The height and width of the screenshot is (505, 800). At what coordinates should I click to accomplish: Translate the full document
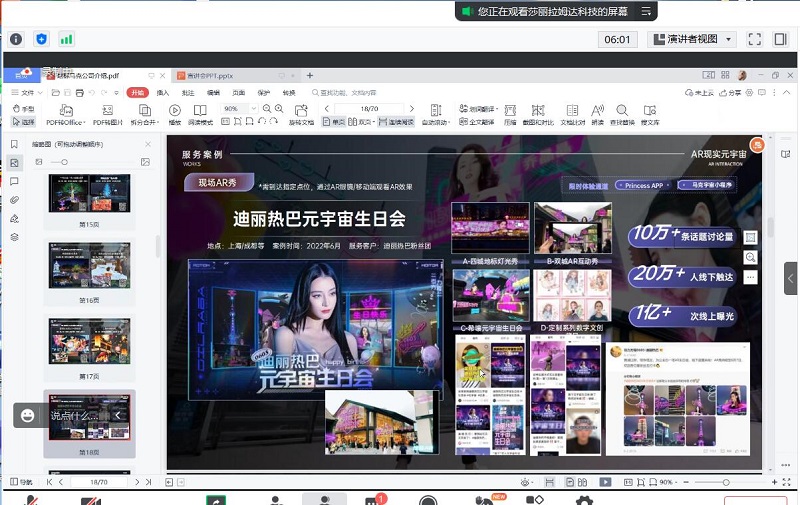(477, 122)
